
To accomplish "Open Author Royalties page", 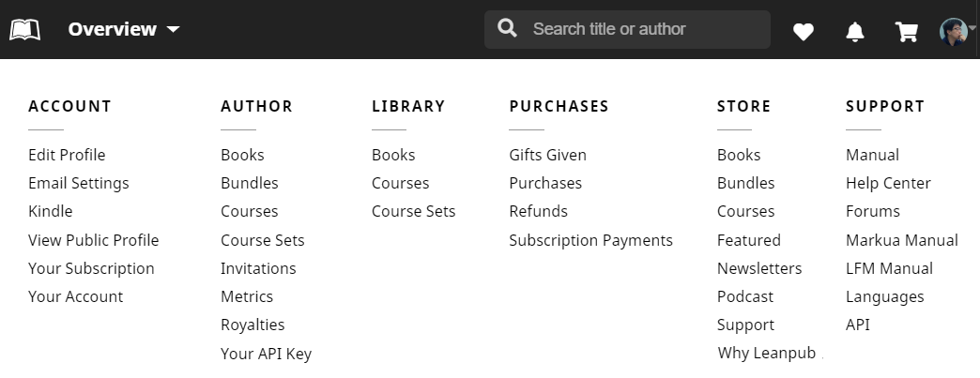I will [x=253, y=325].
